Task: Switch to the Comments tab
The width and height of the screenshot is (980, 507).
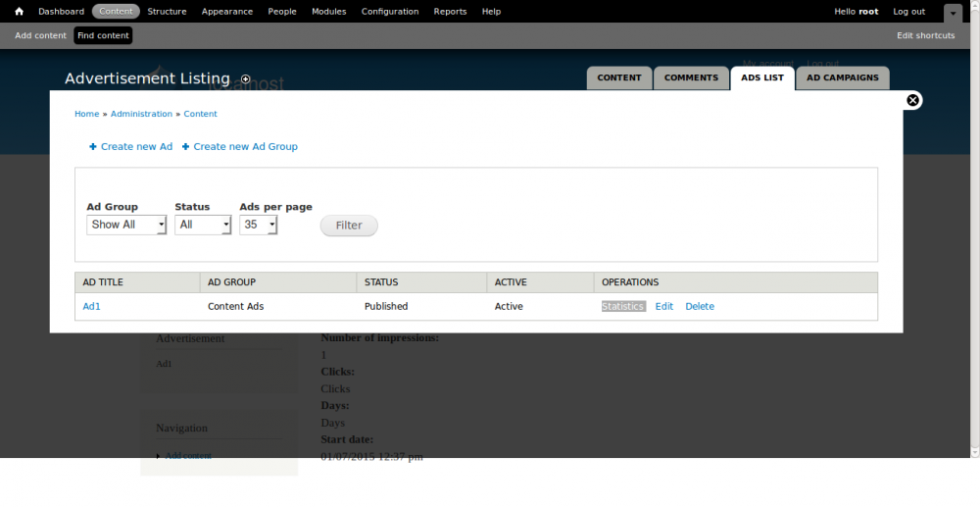Action: [691, 77]
